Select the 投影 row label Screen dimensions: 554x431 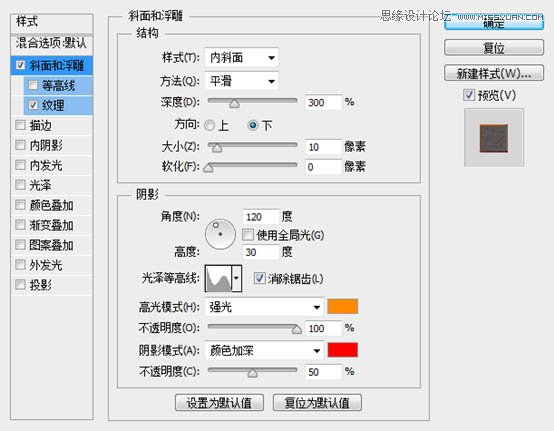tap(41, 284)
